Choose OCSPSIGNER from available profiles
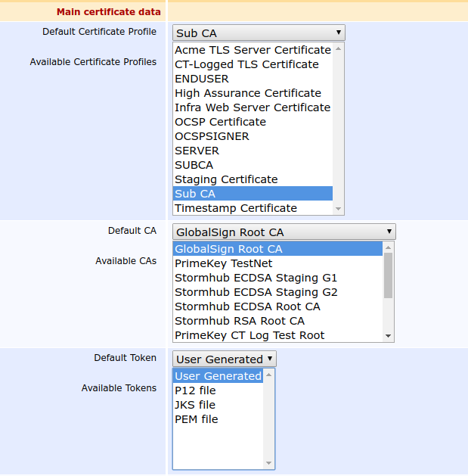Screen dimensions: 468x476 coord(212,136)
